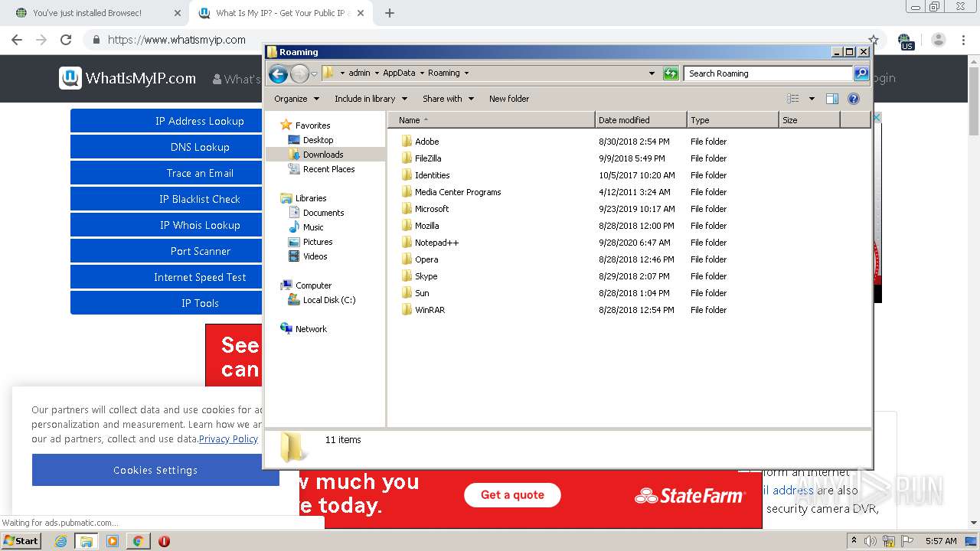Select the Skype folder

click(426, 276)
